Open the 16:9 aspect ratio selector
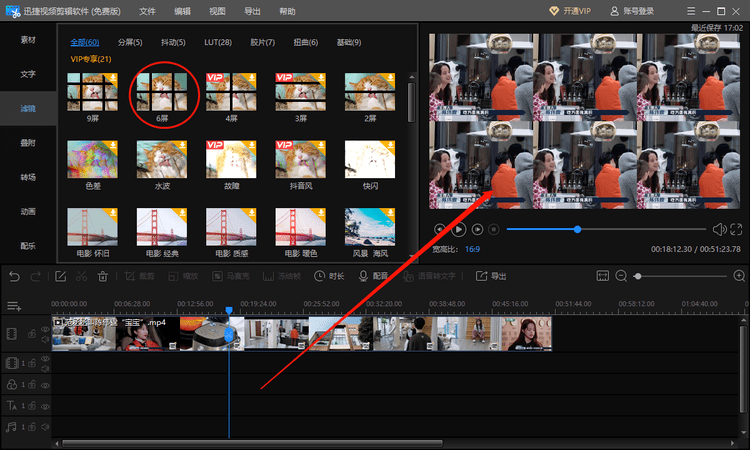This screenshot has height=450, width=750. (x=472, y=249)
